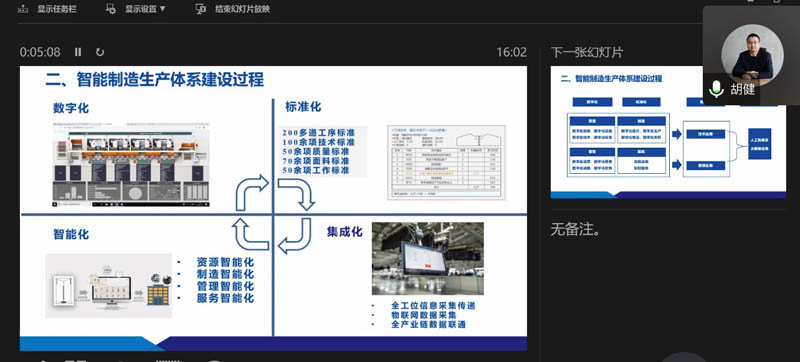Screen dimensions: 800x362
Task: Expand the 显示设置 dropdown arrow
Action: coord(163,9)
